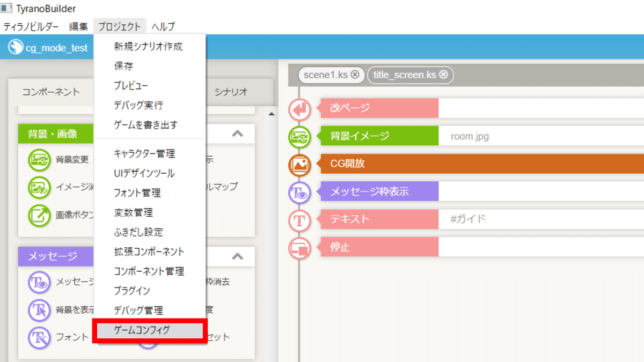
Task: Click the 停止 icon in scenario timeline
Action: [299, 248]
